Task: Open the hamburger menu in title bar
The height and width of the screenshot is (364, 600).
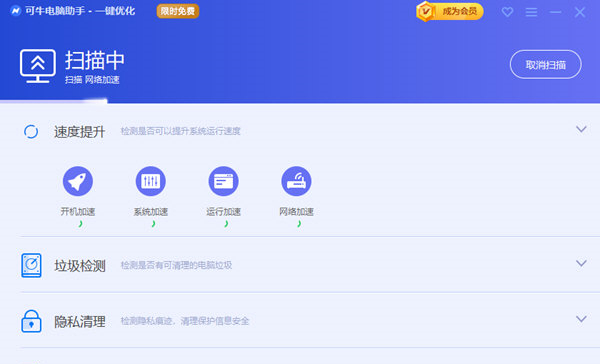Action: [531, 12]
